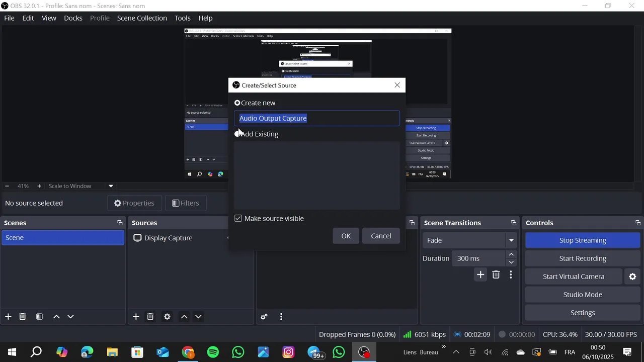Uncheck Make source visible
Image resolution: width=644 pixels, height=362 pixels.
pyautogui.click(x=238, y=218)
